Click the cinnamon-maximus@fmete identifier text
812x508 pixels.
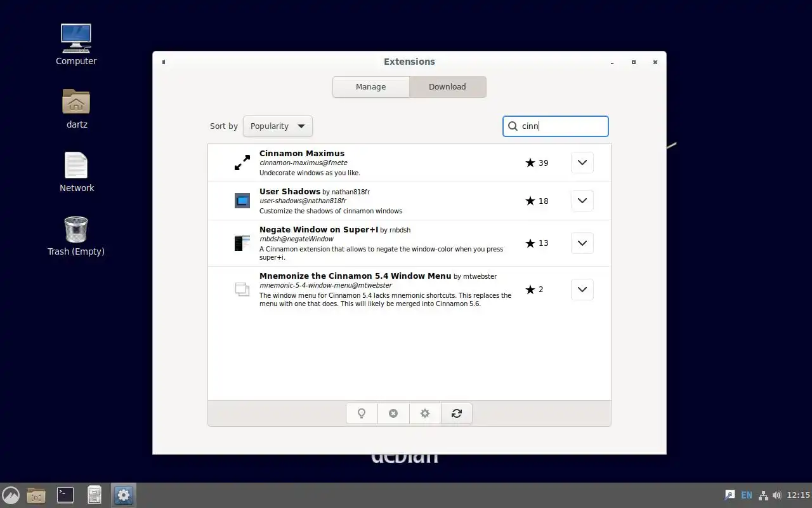pyautogui.click(x=303, y=163)
